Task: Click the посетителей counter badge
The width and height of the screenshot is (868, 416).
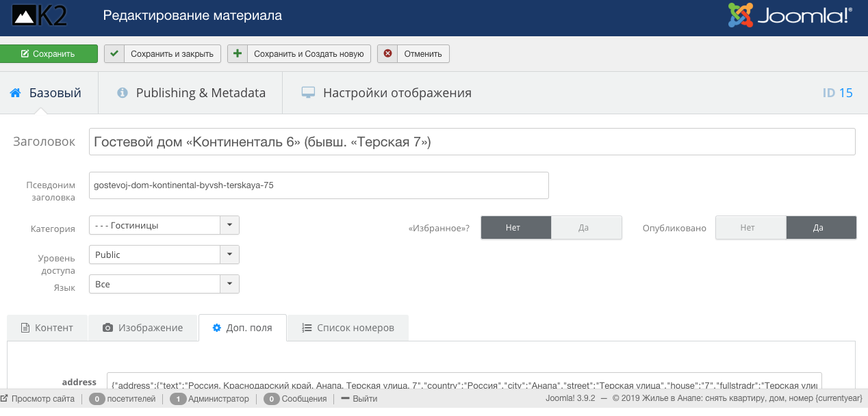Action: click(97, 398)
